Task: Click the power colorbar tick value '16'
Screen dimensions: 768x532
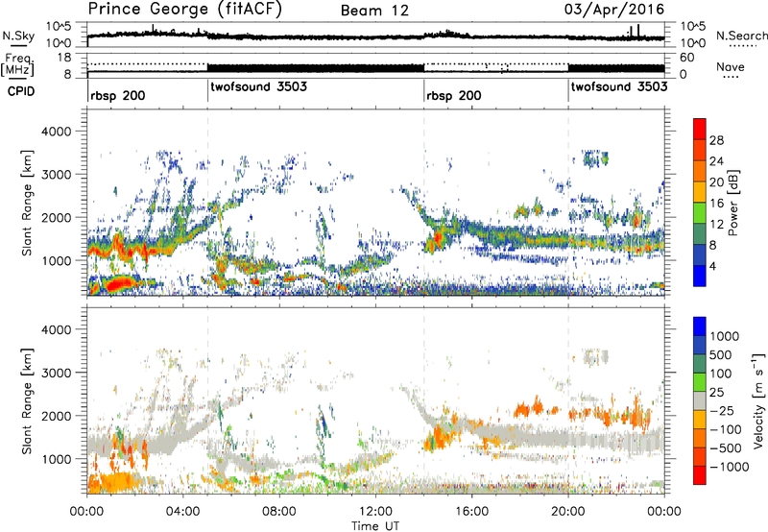Action: click(716, 204)
